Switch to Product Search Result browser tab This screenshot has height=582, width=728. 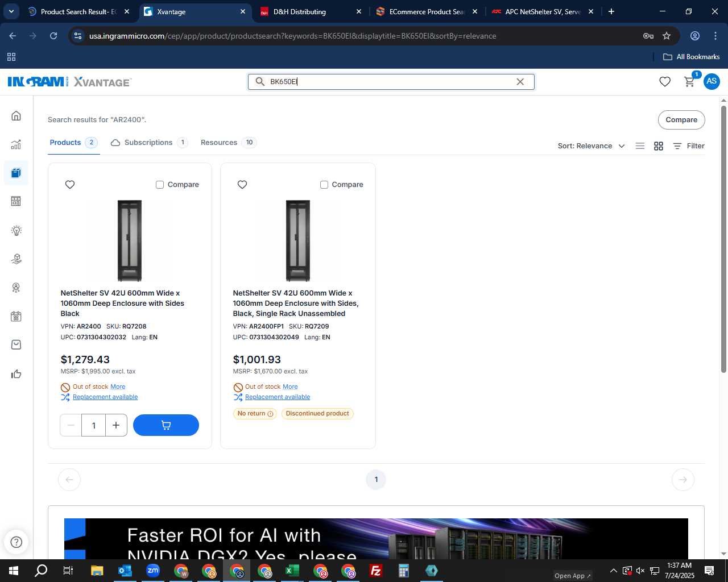[78, 11]
